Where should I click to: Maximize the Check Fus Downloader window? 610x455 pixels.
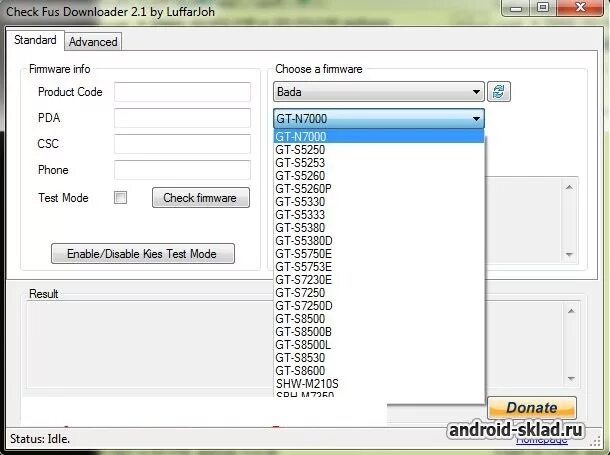click(543, 8)
